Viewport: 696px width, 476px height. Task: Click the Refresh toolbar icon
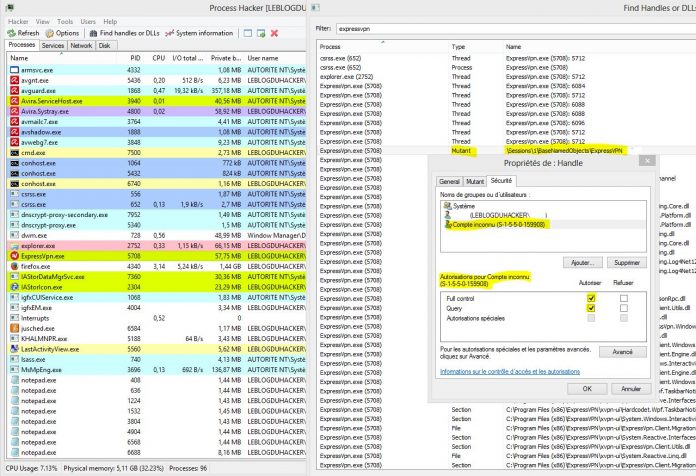(x=12, y=33)
